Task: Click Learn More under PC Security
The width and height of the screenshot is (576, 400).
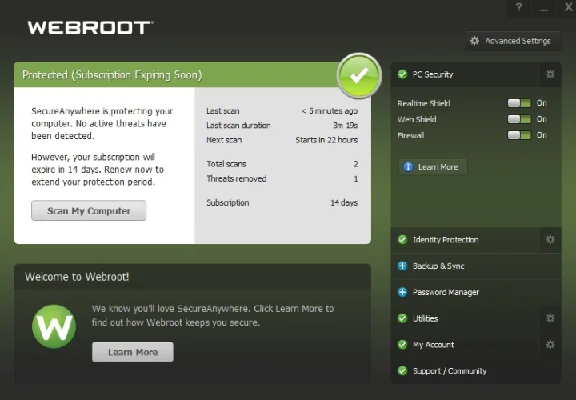Action: pos(433,167)
